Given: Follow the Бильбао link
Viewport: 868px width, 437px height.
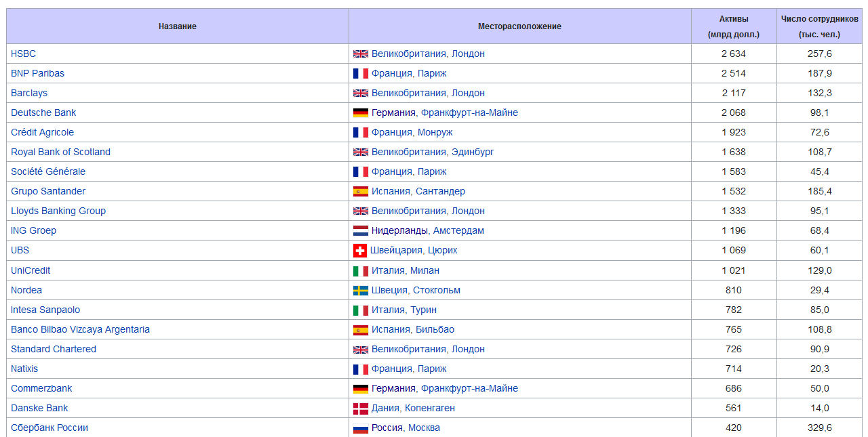Looking at the screenshot, I should click(x=435, y=329).
